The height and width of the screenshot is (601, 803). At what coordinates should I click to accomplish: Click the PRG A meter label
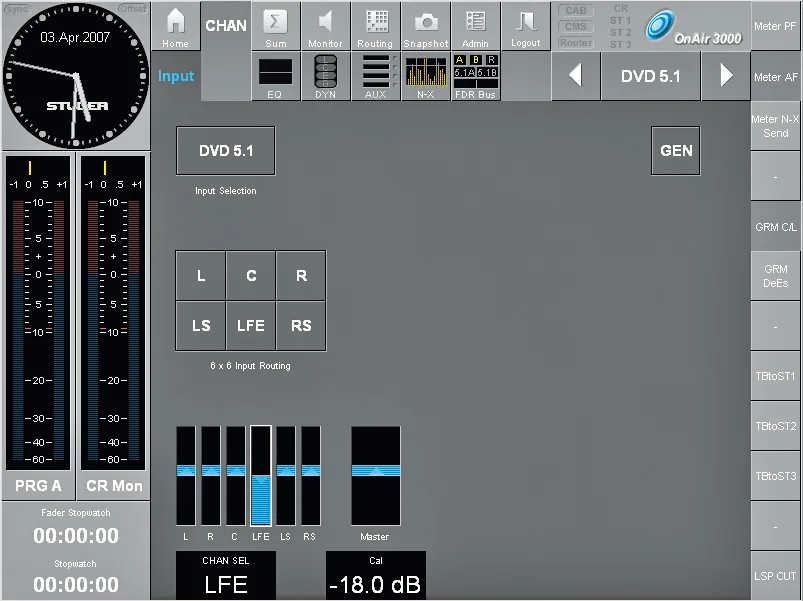tap(38, 485)
